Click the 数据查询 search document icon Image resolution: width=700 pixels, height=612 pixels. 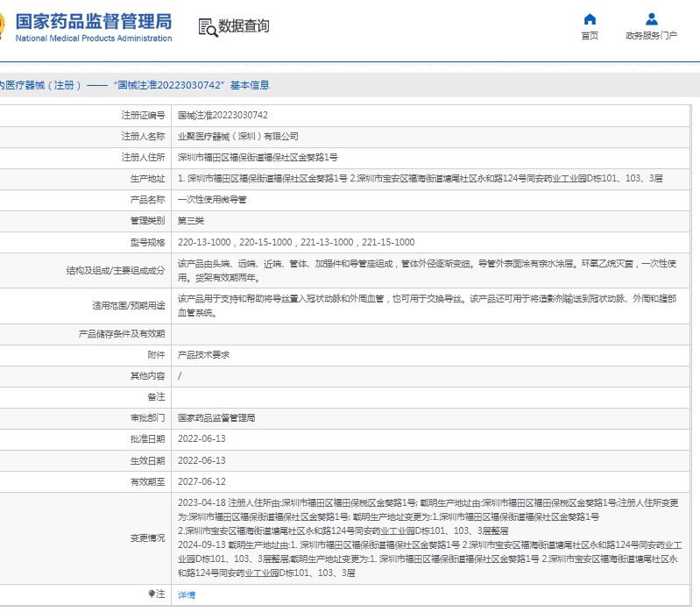tap(208, 28)
